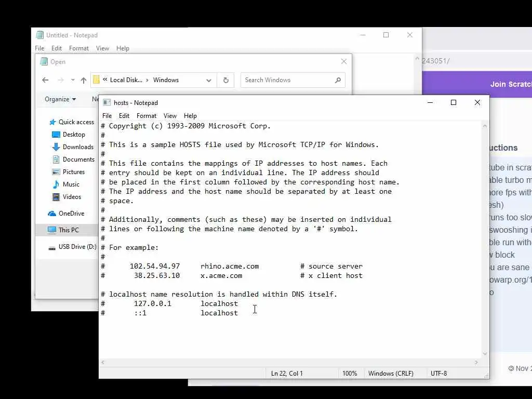Click UTF-8 encoding status entry

point(438,373)
